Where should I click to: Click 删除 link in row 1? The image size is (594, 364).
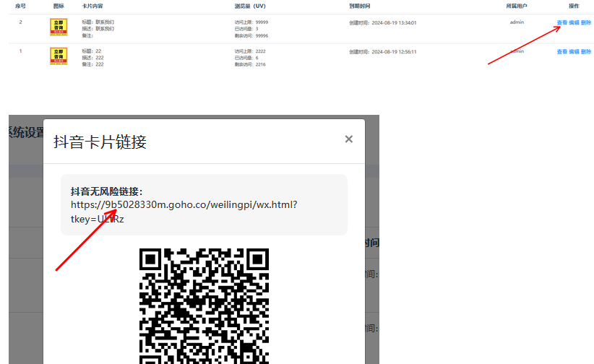click(585, 51)
